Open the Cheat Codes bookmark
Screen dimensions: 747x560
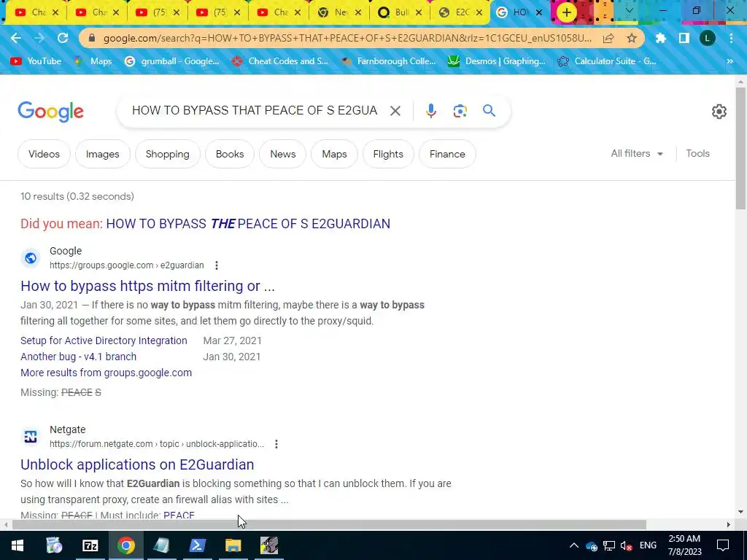click(280, 61)
